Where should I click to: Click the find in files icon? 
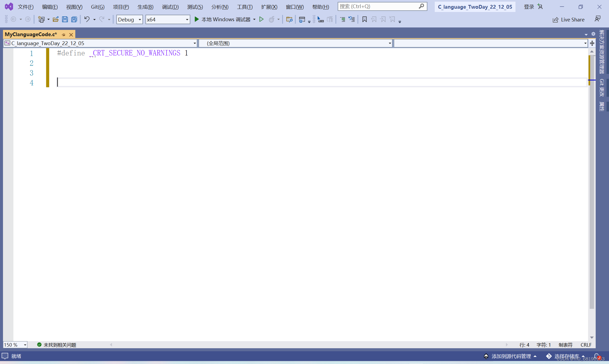coord(289,19)
